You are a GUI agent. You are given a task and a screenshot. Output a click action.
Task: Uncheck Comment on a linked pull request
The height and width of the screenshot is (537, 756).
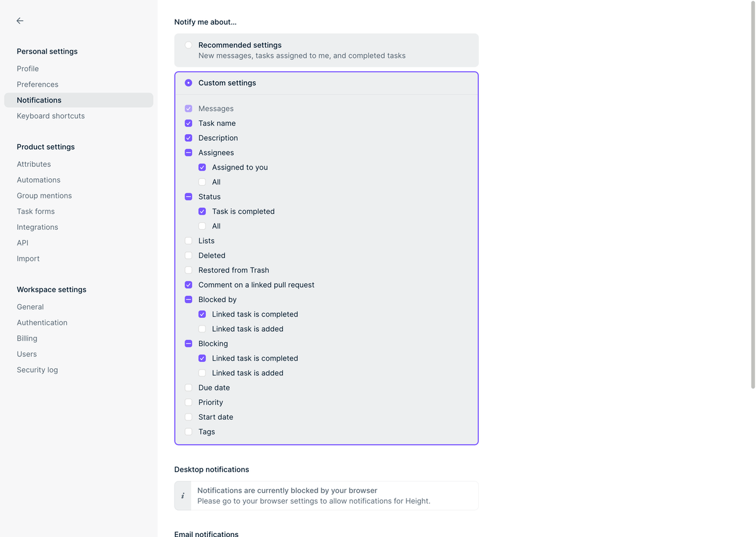tap(188, 285)
